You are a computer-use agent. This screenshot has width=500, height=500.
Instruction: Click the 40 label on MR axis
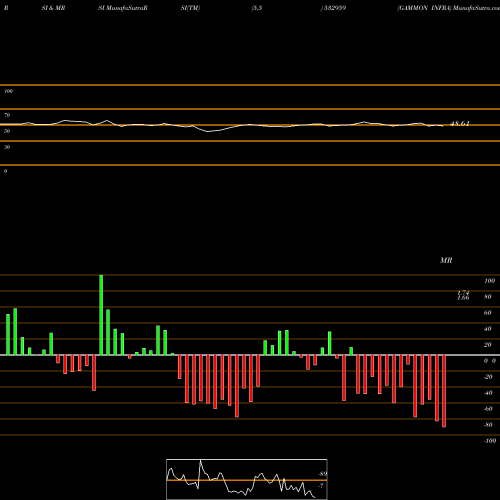point(488,329)
